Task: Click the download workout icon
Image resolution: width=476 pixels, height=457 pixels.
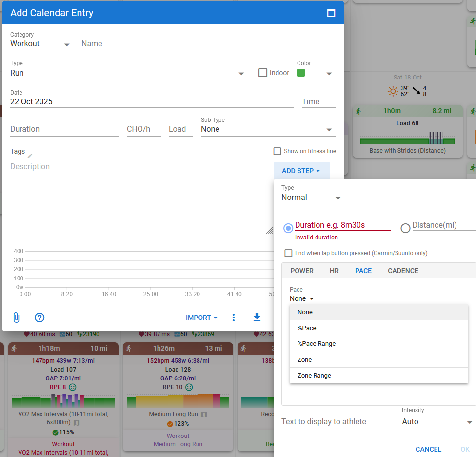Action: pyautogui.click(x=257, y=318)
